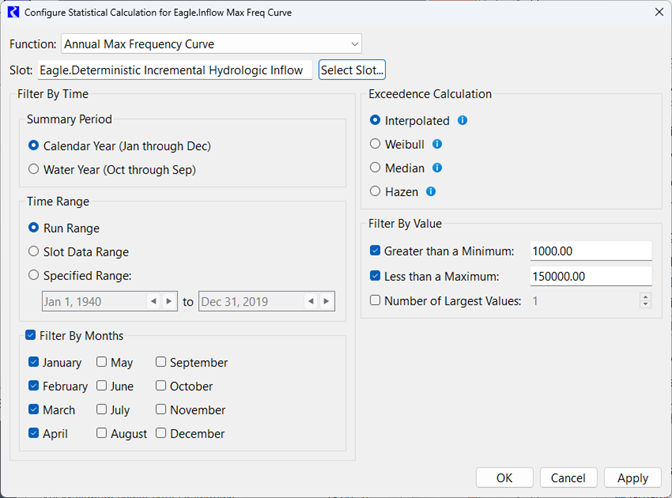This screenshot has width=672, height=498.
Task: Click the Slot name text field
Action: tap(174, 70)
